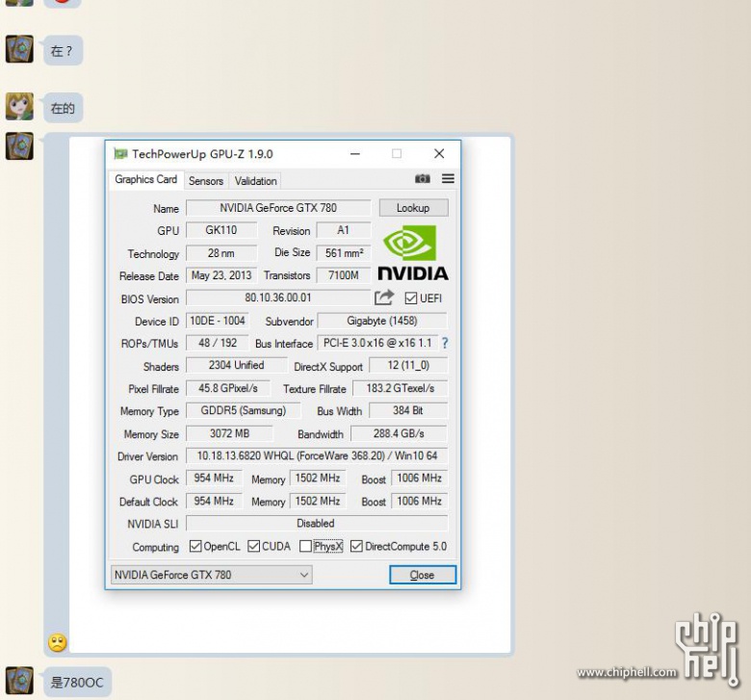Screen dimensions: 751x700
Task: Click the 45.8 GPixel/s Pixel Fillrate value
Action: coord(228,388)
